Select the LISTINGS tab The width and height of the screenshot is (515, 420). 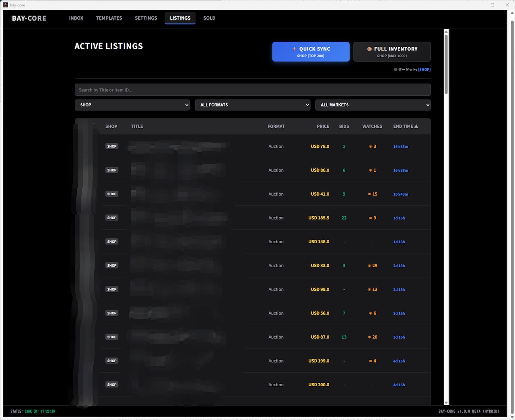click(180, 18)
